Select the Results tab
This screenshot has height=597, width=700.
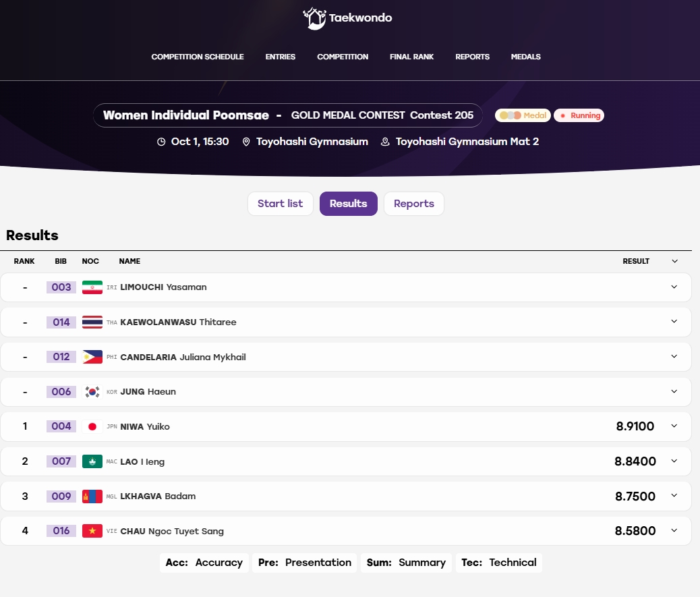(x=348, y=204)
